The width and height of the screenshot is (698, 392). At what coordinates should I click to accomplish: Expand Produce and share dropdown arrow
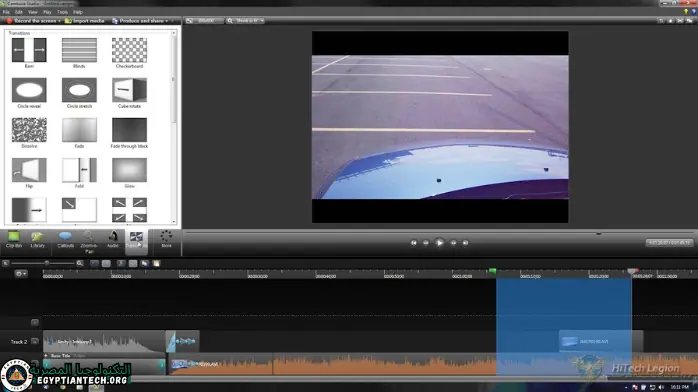tap(167, 21)
